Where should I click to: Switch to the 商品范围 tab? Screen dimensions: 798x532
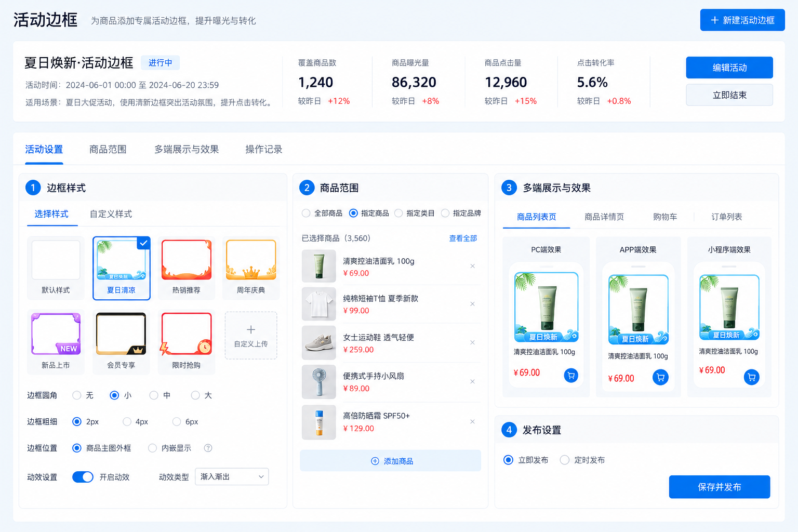(108, 150)
